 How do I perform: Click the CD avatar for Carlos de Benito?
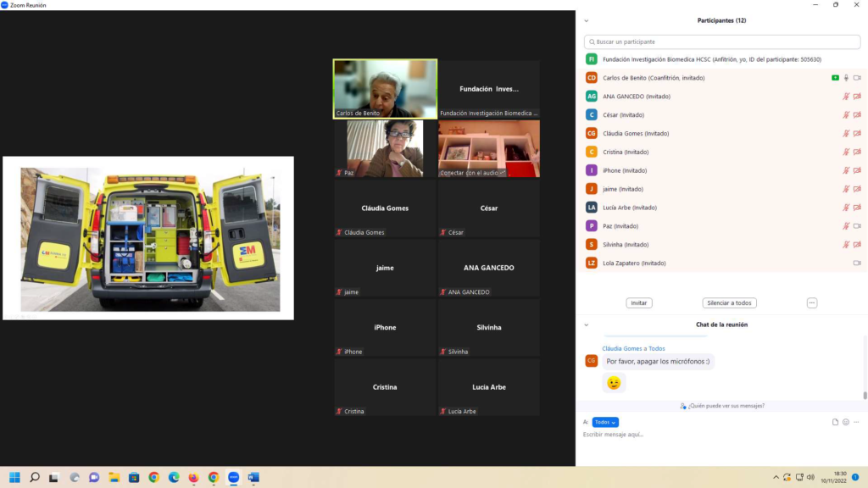click(x=591, y=78)
